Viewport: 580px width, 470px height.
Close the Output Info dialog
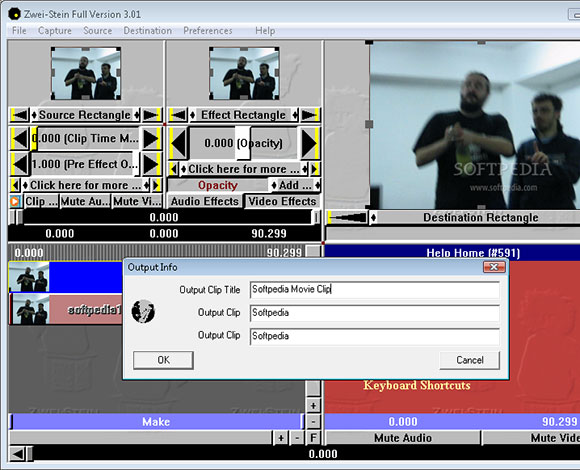point(494,267)
